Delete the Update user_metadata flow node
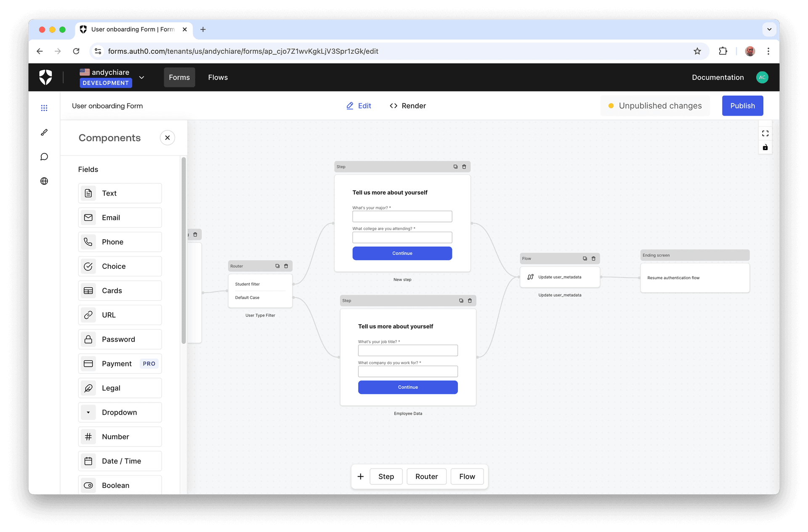The width and height of the screenshot is (808, 532). (594, 259)
